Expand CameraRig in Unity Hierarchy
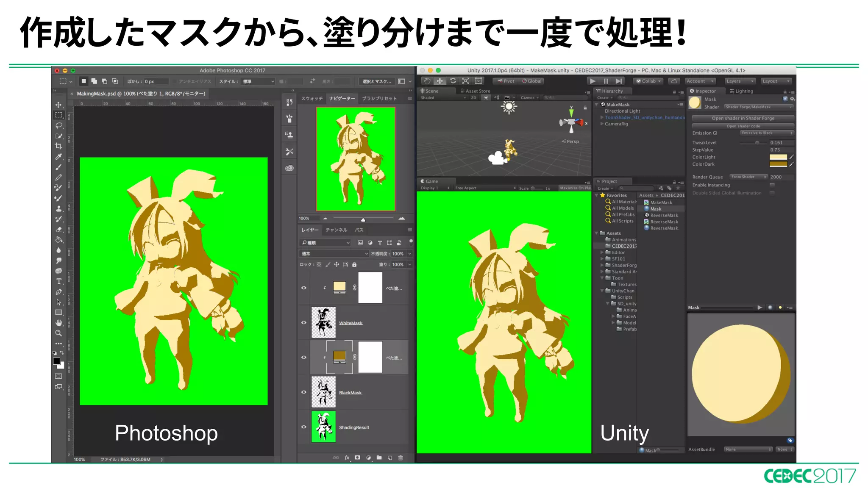The width and height of the screenshot is (868, 488). pos(602,124)
